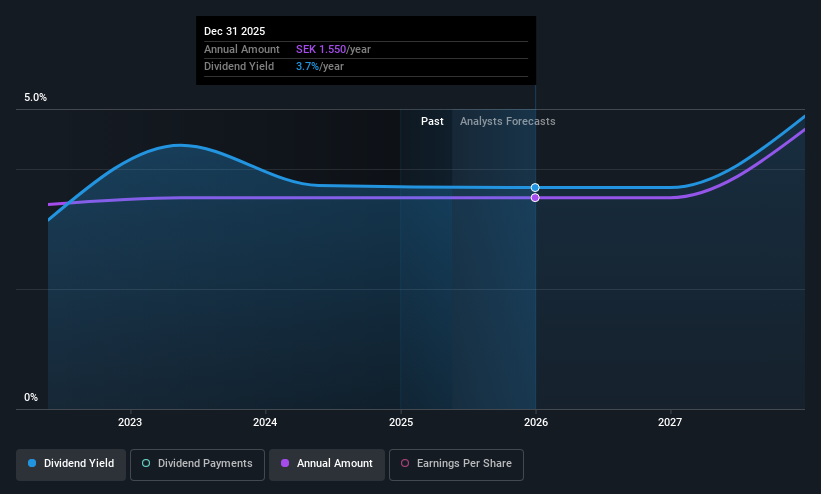Select the blue dividend yield data point
Screen dimensions: 821x494
[535, 188]
